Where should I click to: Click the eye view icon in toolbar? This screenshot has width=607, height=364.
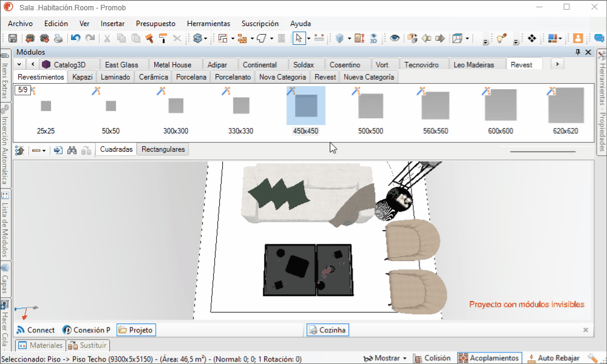point(395,38)
